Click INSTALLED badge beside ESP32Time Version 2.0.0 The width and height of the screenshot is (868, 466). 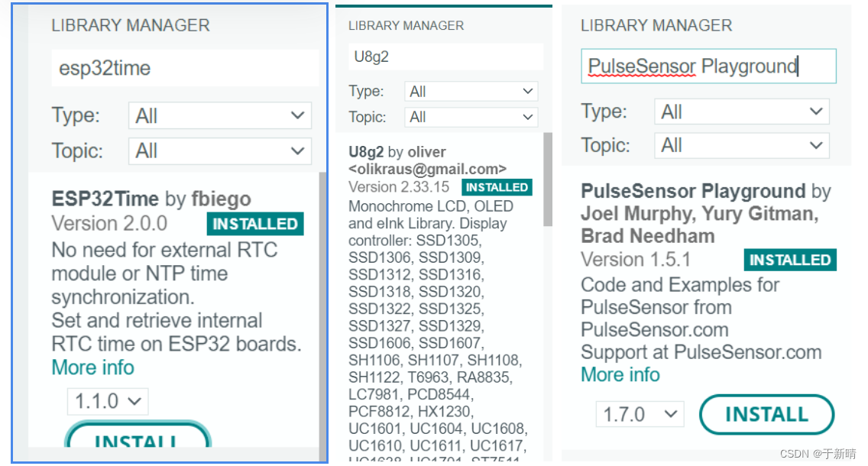[255, 224]
